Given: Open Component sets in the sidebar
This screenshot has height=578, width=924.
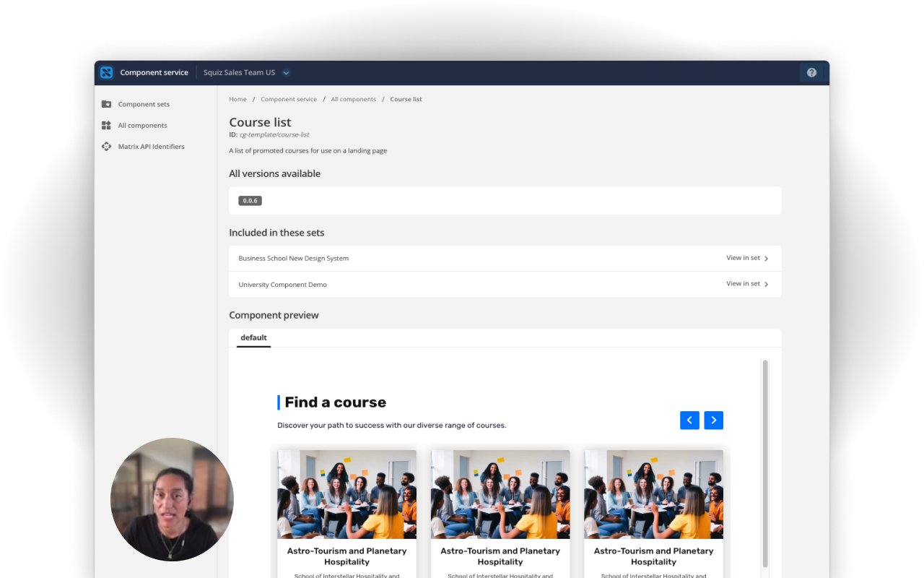Looking at the screenshot, I should (x=144, y=104).
